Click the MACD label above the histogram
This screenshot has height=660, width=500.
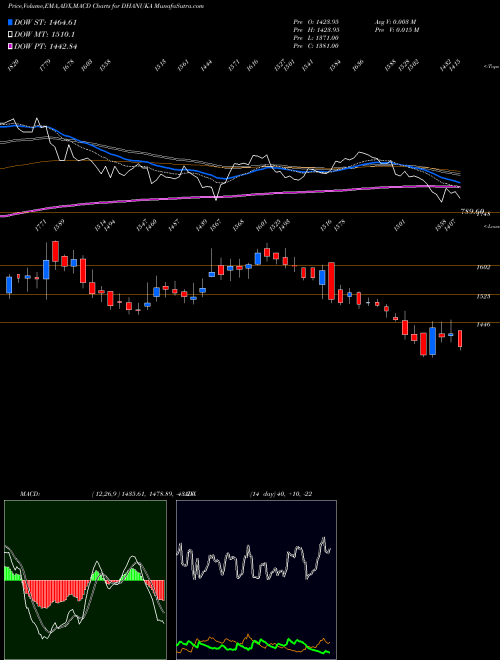[x=30, y=494]
